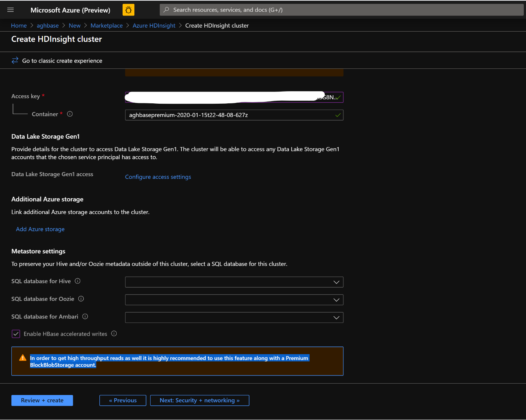The width and height of the screenshot is (526, 420).
Task: Click the green validation checkmark on Container
Action: pos(338,115)
